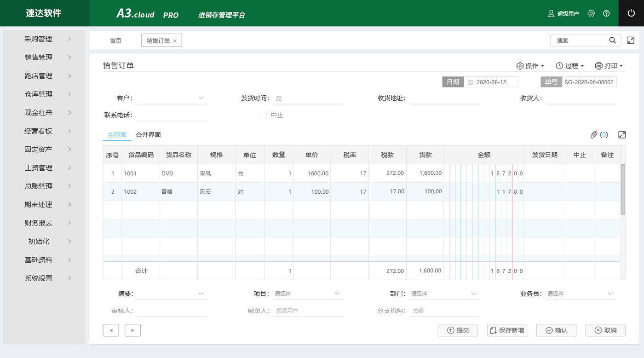Open the 操作 dropdown menu
Image resolution: width=644 pixels, height=358 pixels.
pos(530,66)
